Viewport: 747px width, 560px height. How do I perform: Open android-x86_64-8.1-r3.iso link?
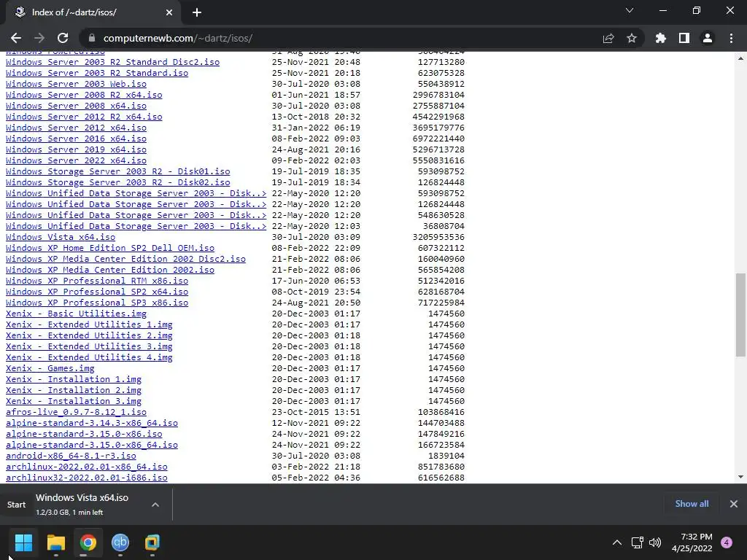(x=71, y=456)
